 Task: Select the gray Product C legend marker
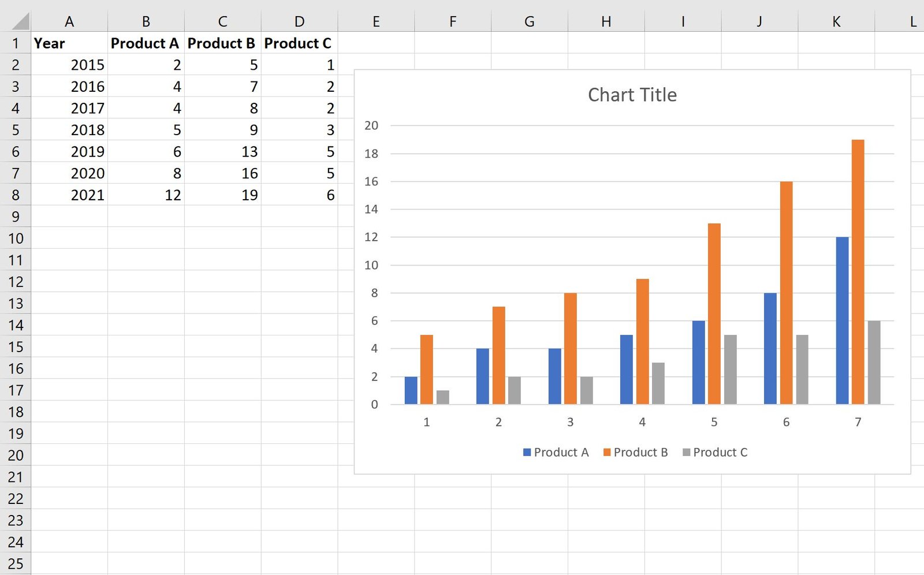[687, 453]
